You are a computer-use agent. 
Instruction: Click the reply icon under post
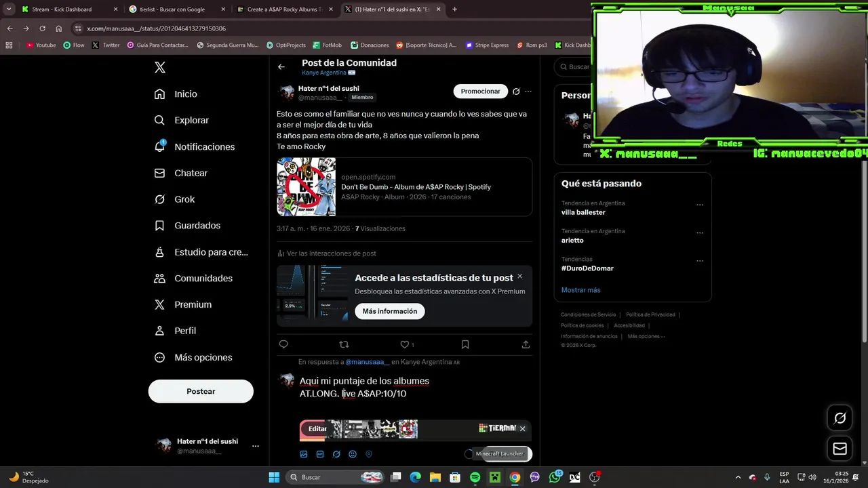(283, 344)
